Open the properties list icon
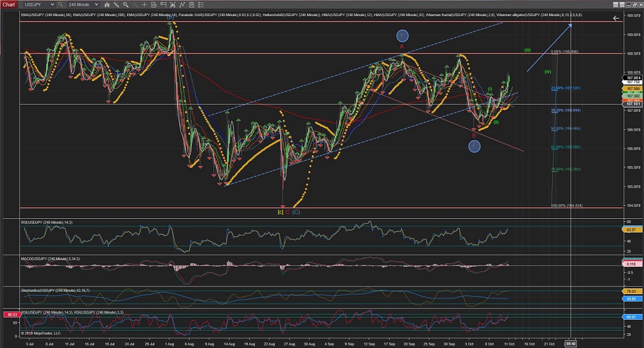Image resolution: width=644 pixels, height=348 pixels. 201,4
